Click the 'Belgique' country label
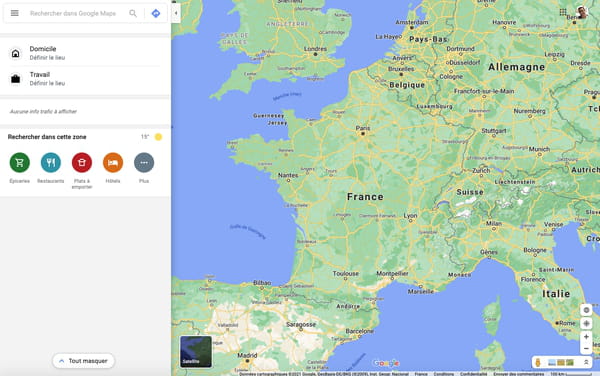Screen dimensions: 600x376 (x=407, y=85)
